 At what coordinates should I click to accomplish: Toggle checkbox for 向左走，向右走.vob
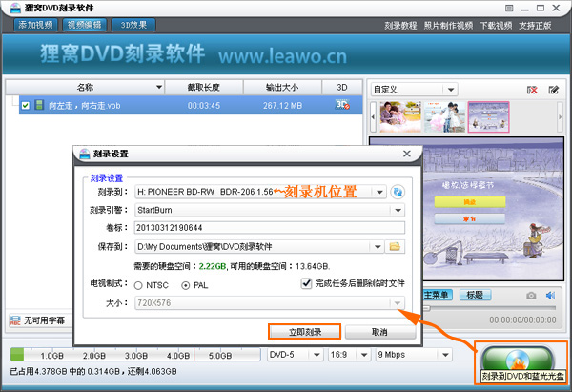tap(25, 106)
